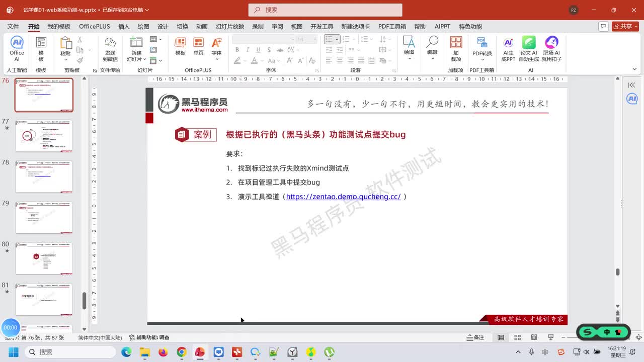
Task: Click the PDF转换 icon
Action: click(482, 42)
